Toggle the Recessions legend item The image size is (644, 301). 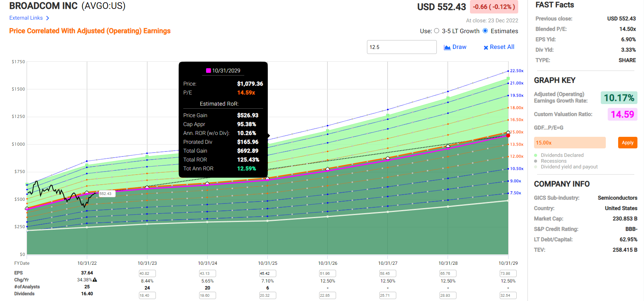[x=551, y=161]
